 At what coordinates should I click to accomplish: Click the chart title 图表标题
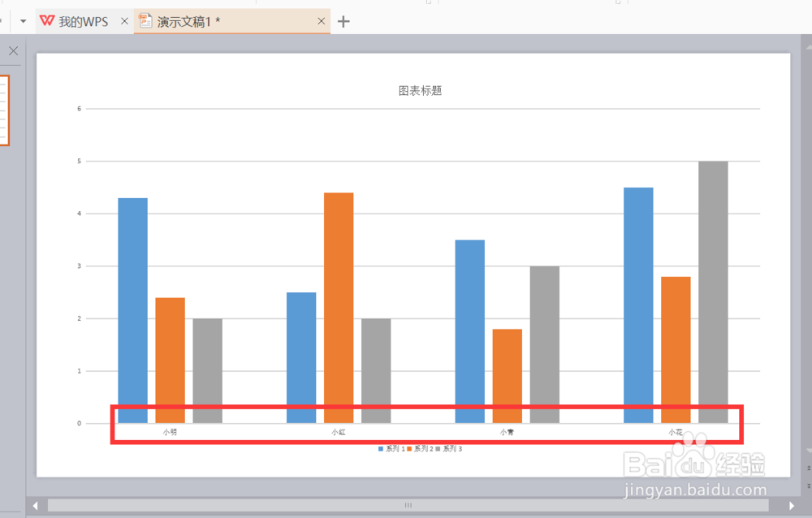420,90
